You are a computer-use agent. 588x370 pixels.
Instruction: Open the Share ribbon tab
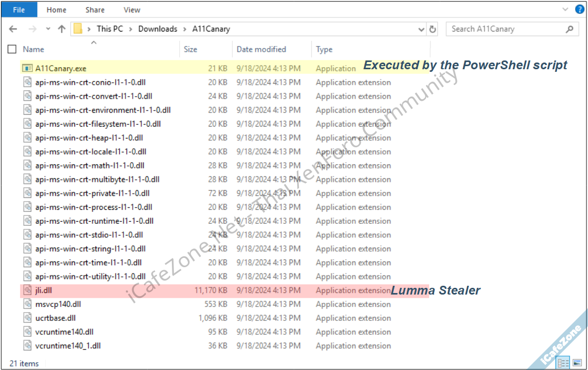coord(95,10)
